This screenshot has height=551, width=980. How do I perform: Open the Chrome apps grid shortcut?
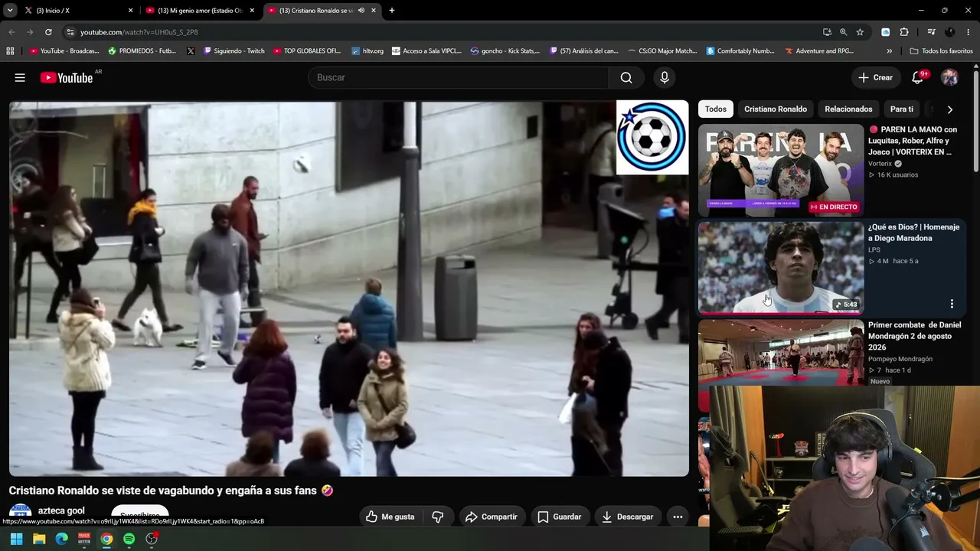(10, 51)
